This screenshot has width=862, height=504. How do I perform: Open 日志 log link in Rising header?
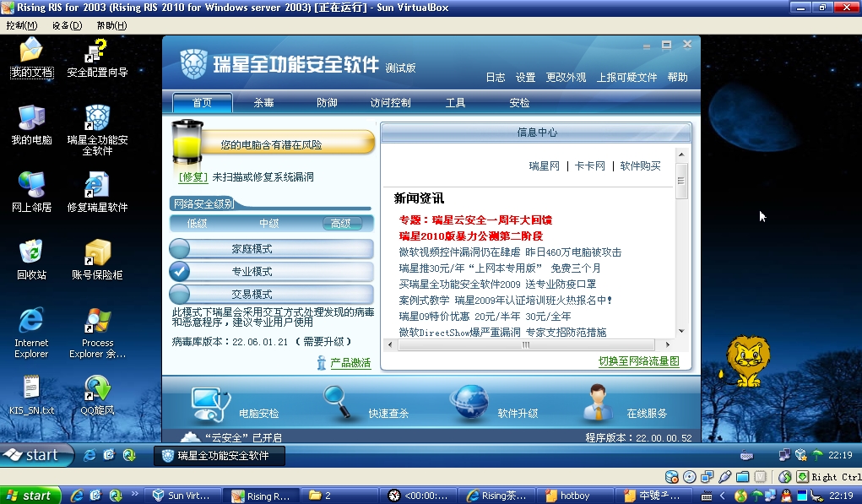pyautogui.click(x=496, y=78)
